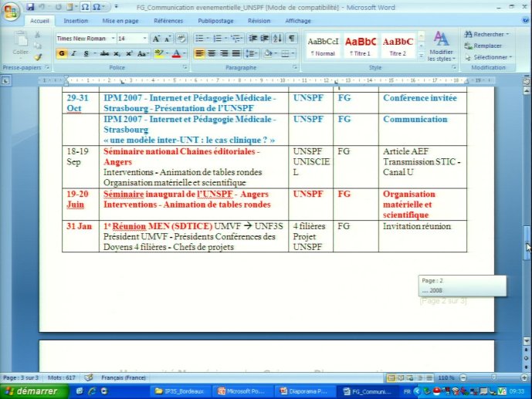Open the Word help question mark
532x399 pixels.
coord(526,20)
